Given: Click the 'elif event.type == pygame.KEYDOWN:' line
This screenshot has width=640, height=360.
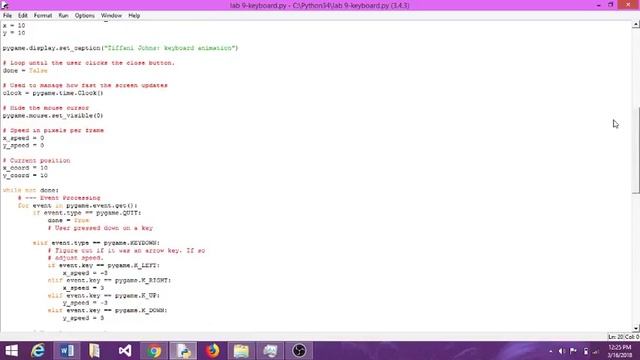Looking at the screenshot, I should (x=96, y=243).
